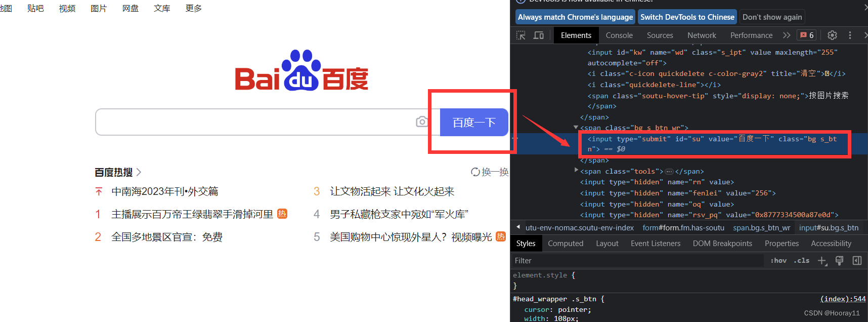This screenshot has height=322, width=868.
Task: Open the Event Listeners tab
Action: [656, 244]
